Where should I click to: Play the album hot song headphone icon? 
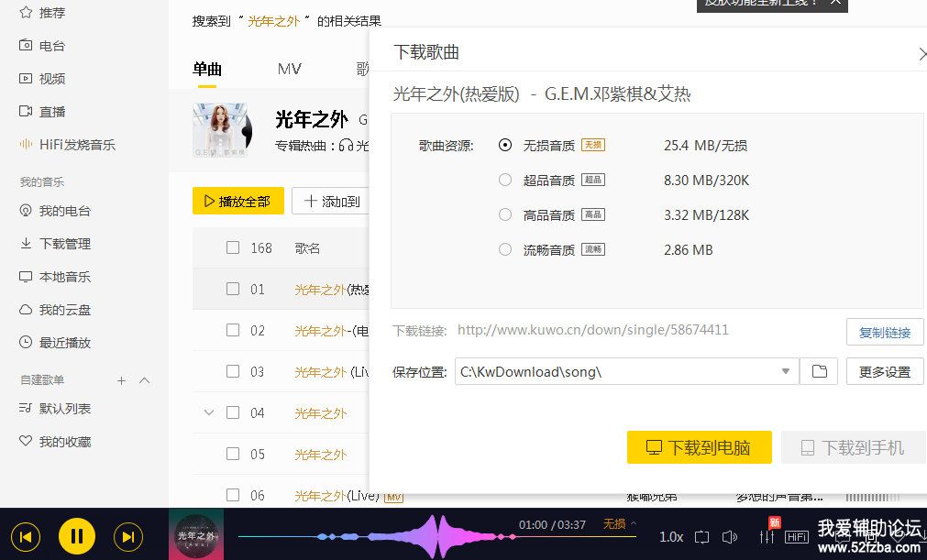coord(347,145)
